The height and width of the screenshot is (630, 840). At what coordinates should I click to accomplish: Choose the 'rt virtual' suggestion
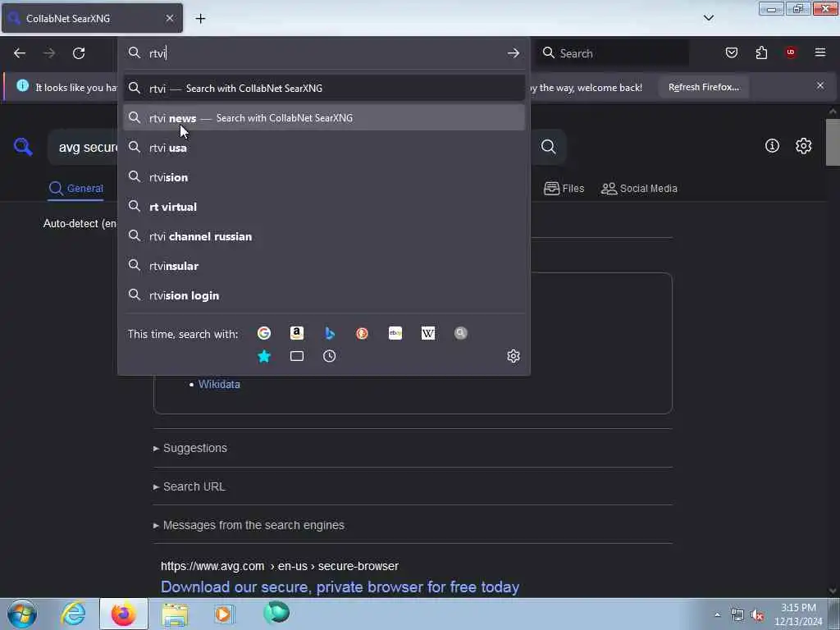point(324,207)
